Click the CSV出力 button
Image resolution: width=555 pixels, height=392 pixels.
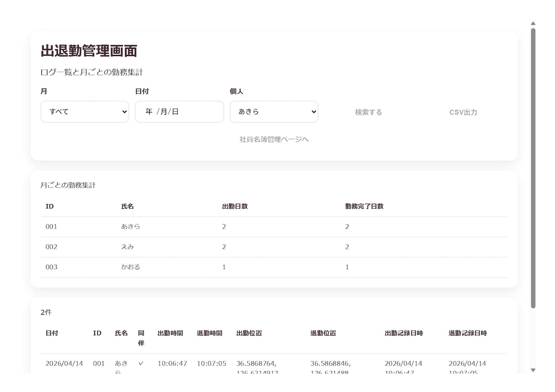463,112
